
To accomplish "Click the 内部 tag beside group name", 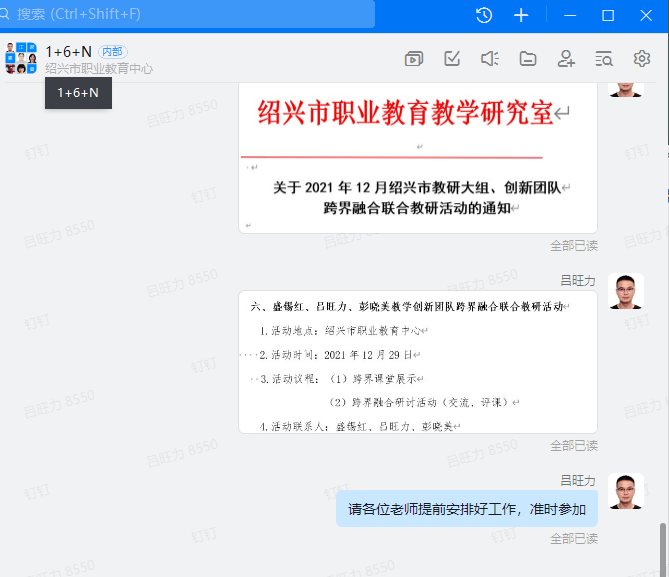I will [112, 51].
